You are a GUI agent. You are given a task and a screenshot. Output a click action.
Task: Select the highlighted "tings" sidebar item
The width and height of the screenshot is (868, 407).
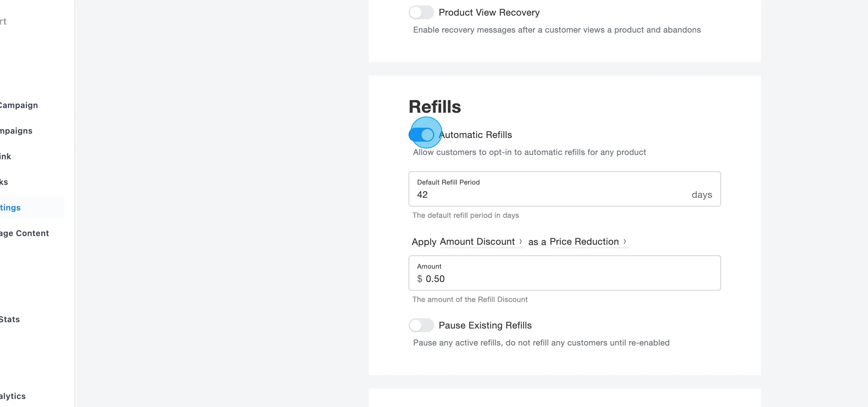click(10, 207)
